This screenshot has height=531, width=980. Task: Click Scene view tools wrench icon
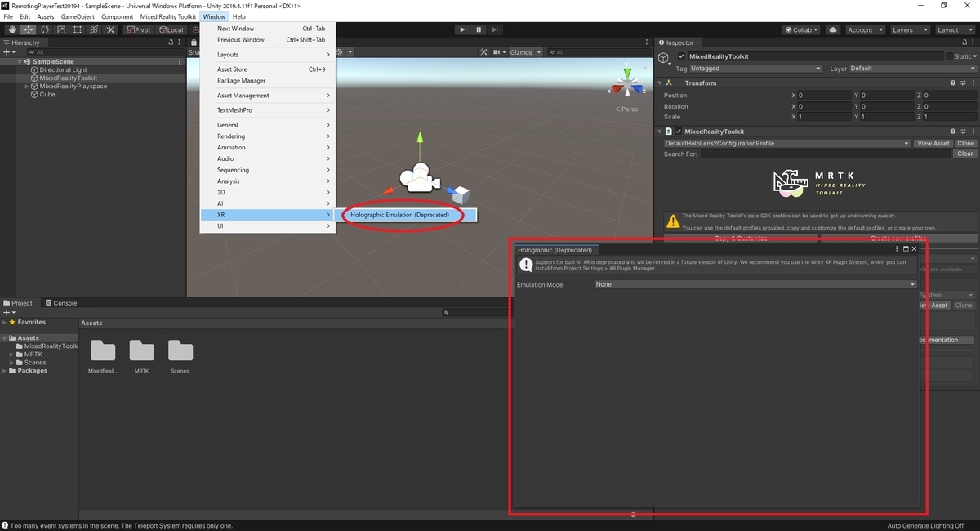(483, 52)
